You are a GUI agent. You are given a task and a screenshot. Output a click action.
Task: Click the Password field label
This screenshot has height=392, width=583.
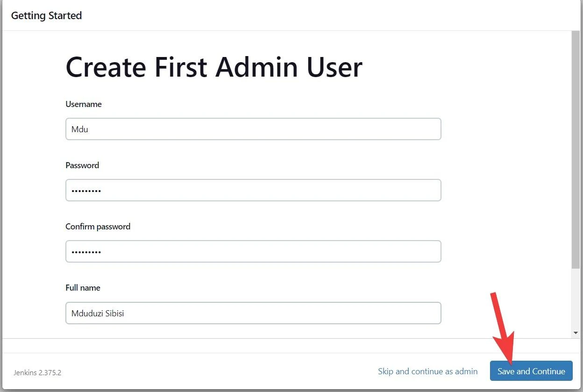pyautogui.click(x=82, y=165)
